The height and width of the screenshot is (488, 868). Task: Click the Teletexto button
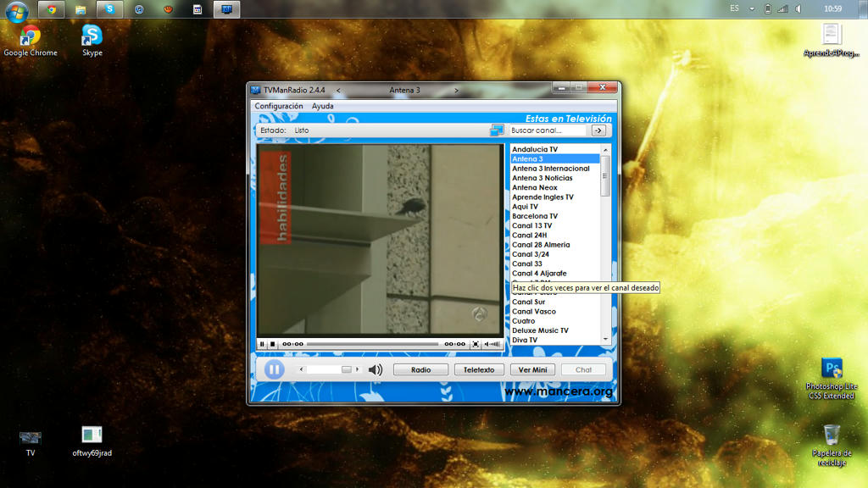pos(479,370)
